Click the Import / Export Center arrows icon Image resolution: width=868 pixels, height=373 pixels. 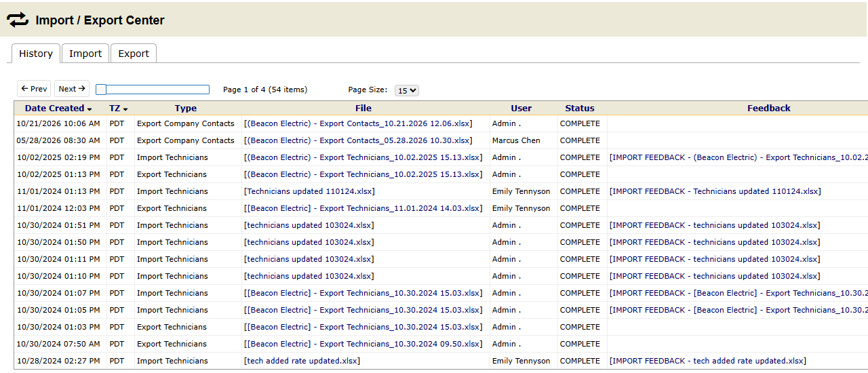18,20
